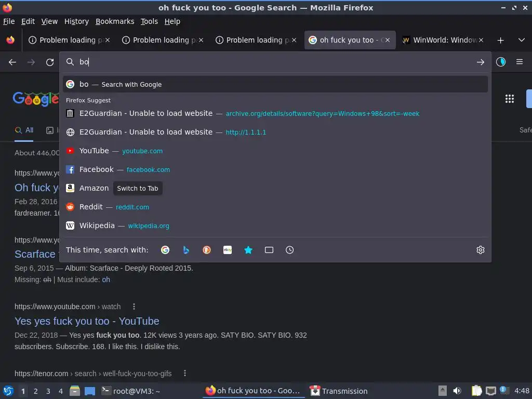
Task: Open the Wikipedia wikipedia.org suggestion
Action: (x=275, y=225)
